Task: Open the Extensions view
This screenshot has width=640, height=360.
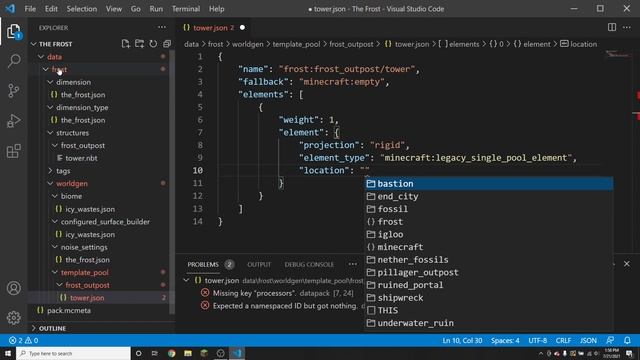Action: [13, 151]
